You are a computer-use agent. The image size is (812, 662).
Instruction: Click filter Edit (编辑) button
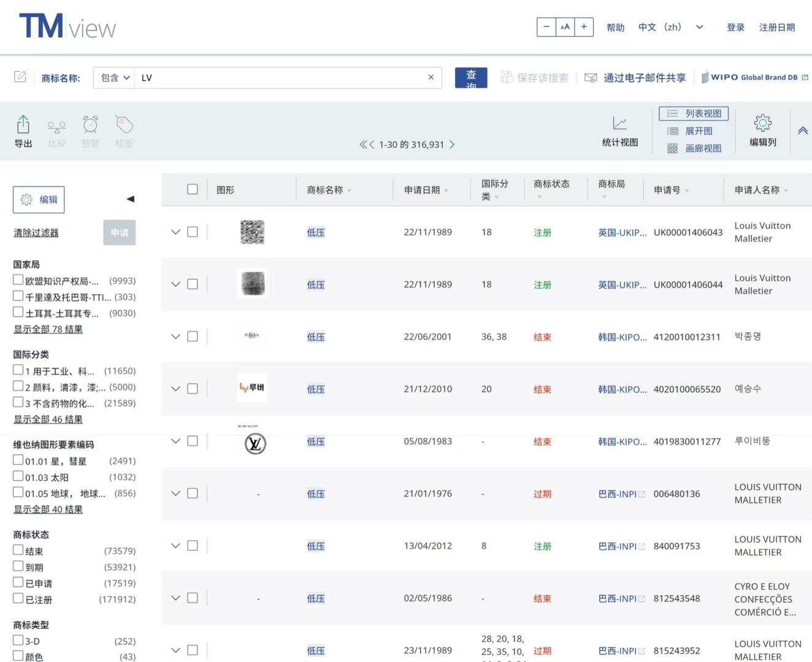pos(39,200)
